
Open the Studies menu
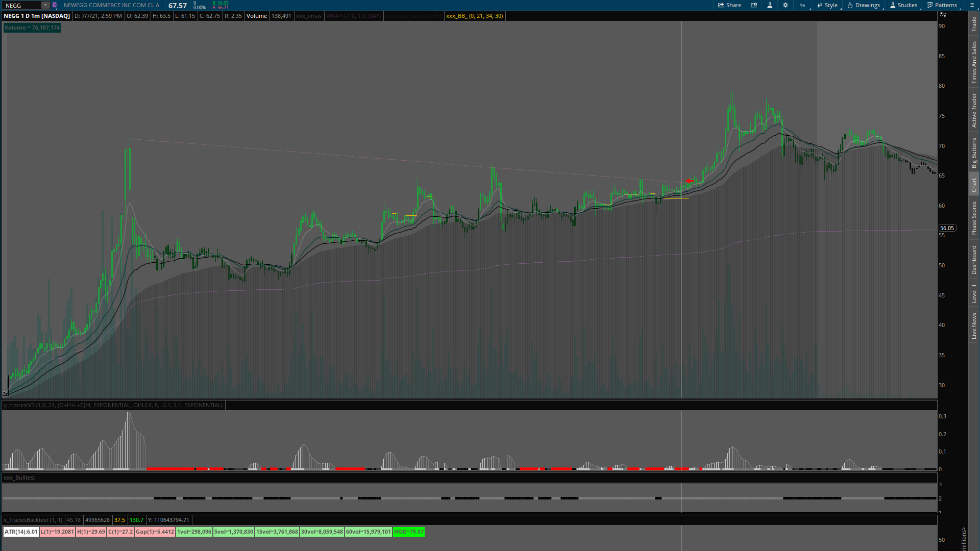point(903,5)
